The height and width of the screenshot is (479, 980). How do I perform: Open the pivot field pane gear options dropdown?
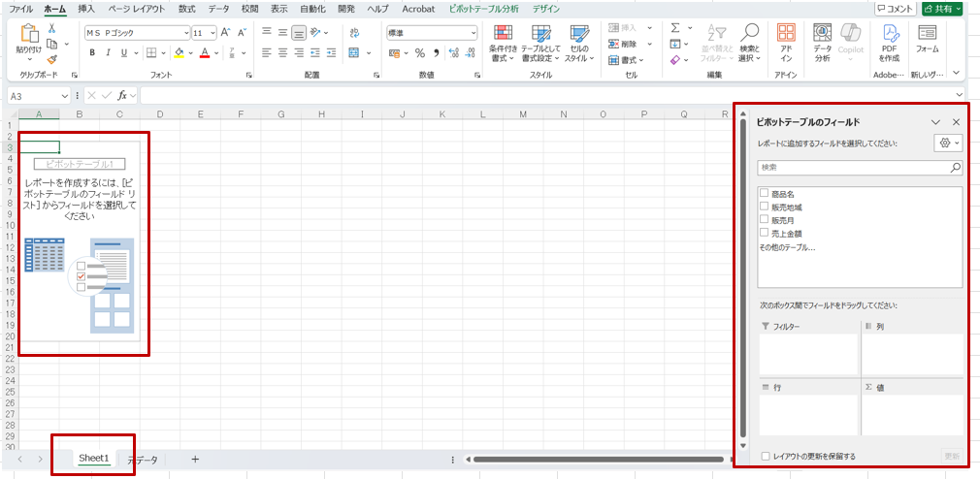pyautogui.click(x=947, y=144)
